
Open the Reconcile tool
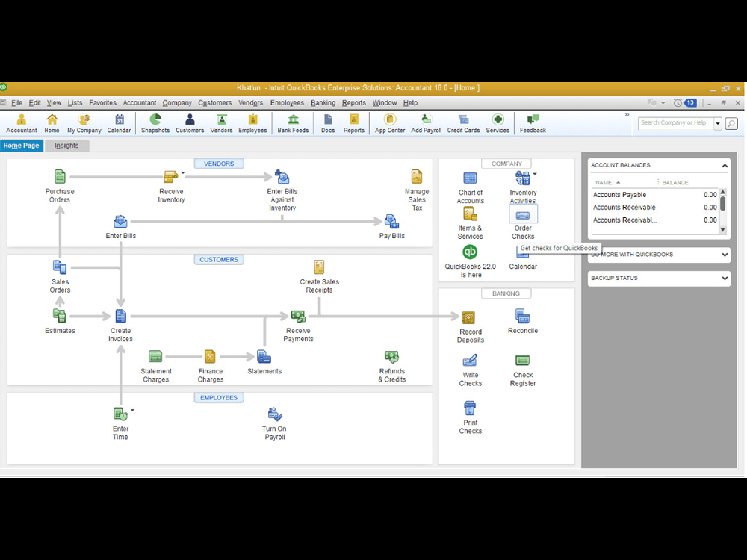click(x=522, y=317)
